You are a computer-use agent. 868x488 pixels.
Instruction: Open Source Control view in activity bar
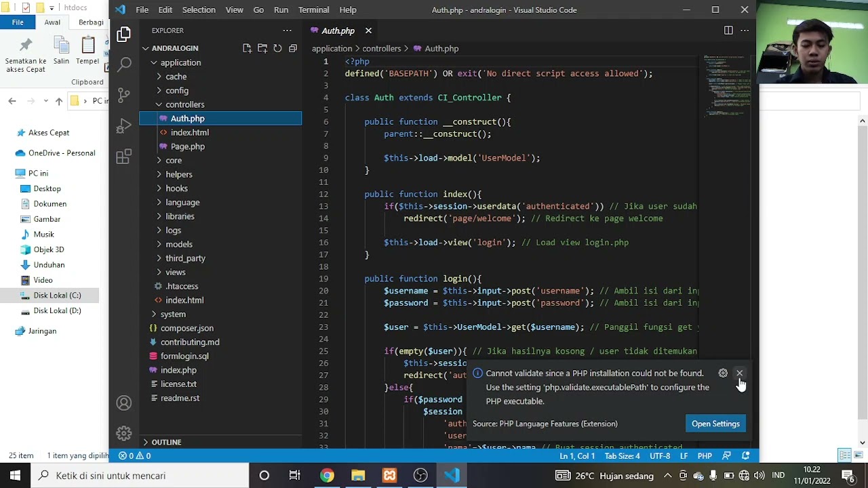[x=123, y=95]
